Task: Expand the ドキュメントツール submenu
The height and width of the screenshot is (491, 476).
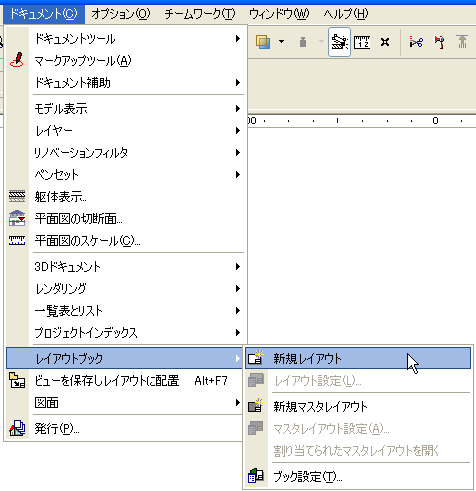Action: pyautogui.click(x=125, y=39)
